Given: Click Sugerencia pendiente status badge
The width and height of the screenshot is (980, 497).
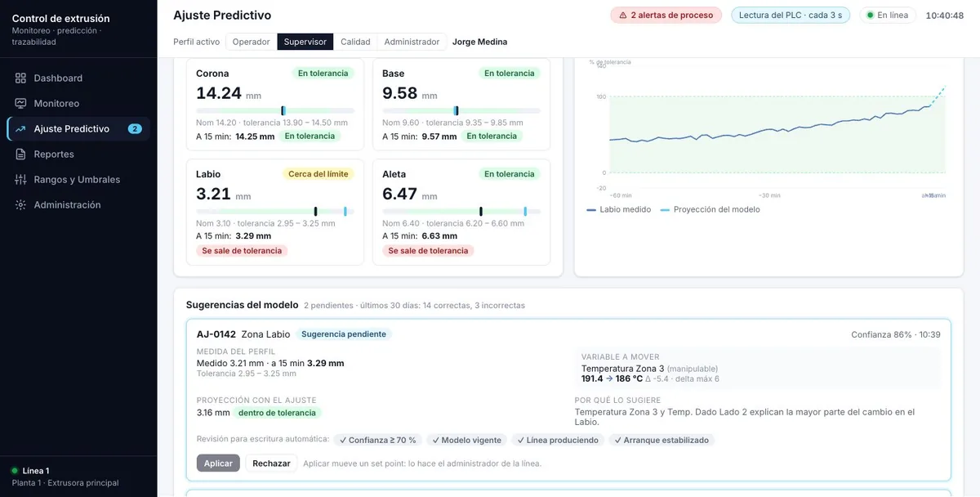Looking at the screenshot, I should click(x=344, y=334).
